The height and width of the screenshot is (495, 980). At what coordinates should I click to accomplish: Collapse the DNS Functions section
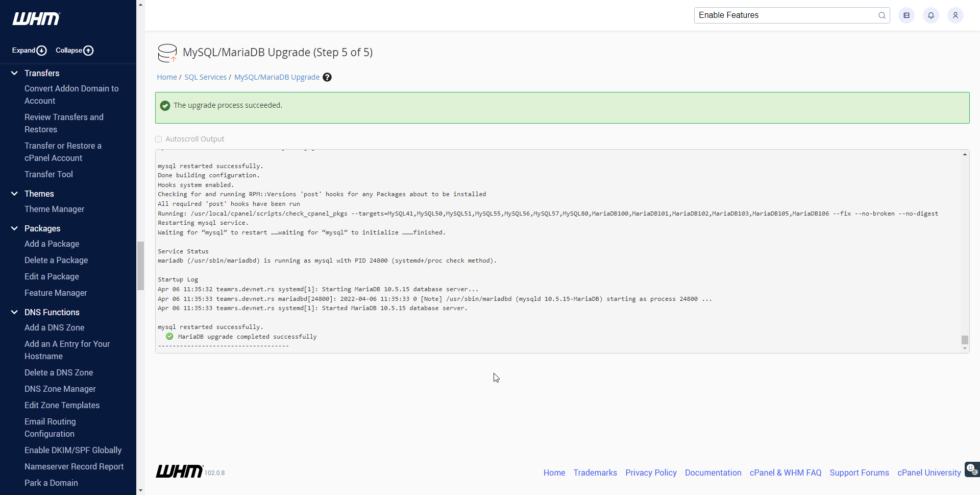click(x=14, y=312)
